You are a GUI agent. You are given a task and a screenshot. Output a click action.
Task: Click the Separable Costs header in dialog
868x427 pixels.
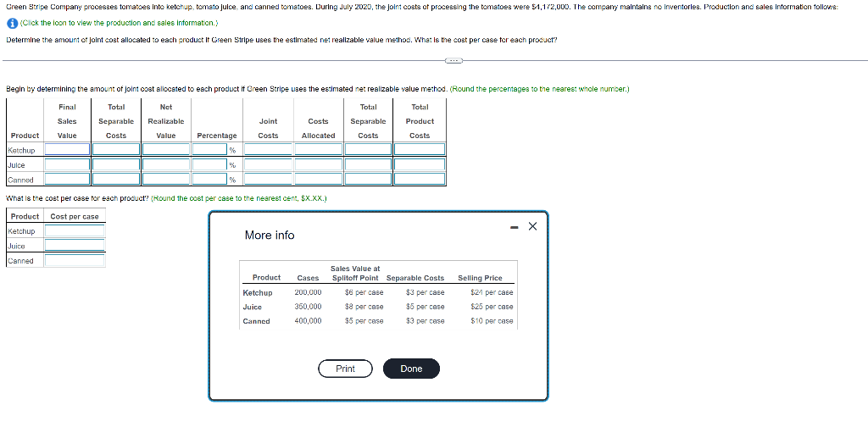(x=415, y=278)
